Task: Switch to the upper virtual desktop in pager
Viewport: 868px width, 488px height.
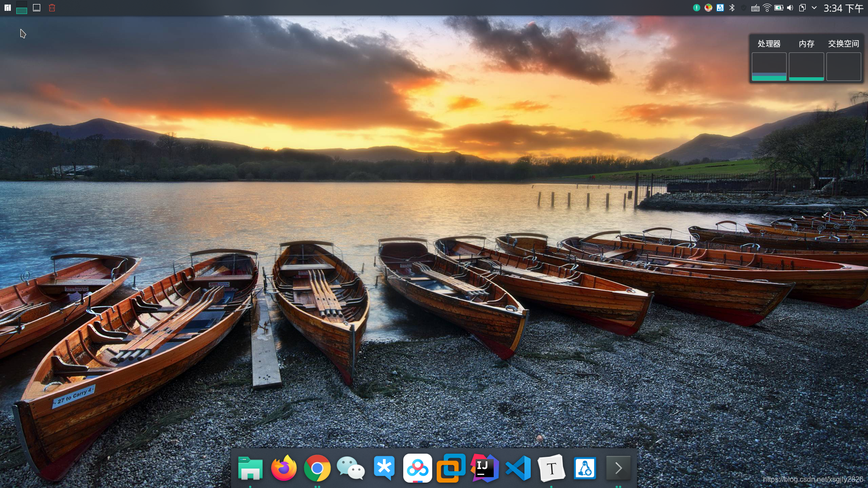Action: (x=22, y=4)
